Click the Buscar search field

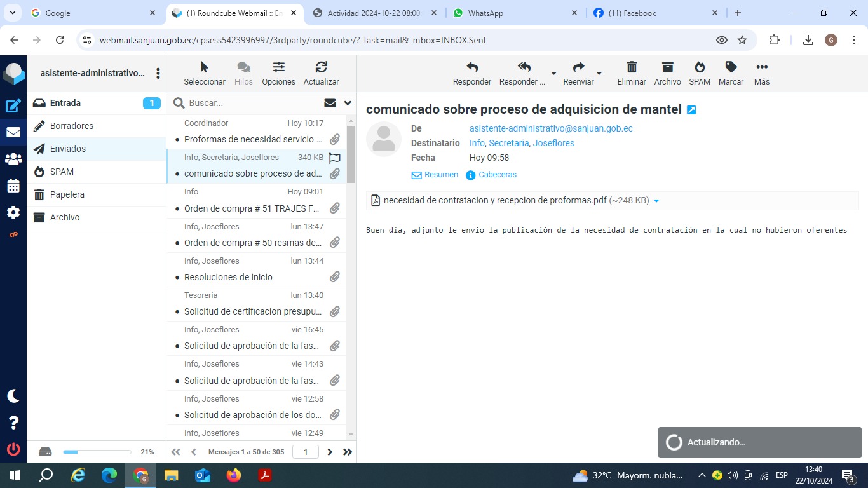251,103
